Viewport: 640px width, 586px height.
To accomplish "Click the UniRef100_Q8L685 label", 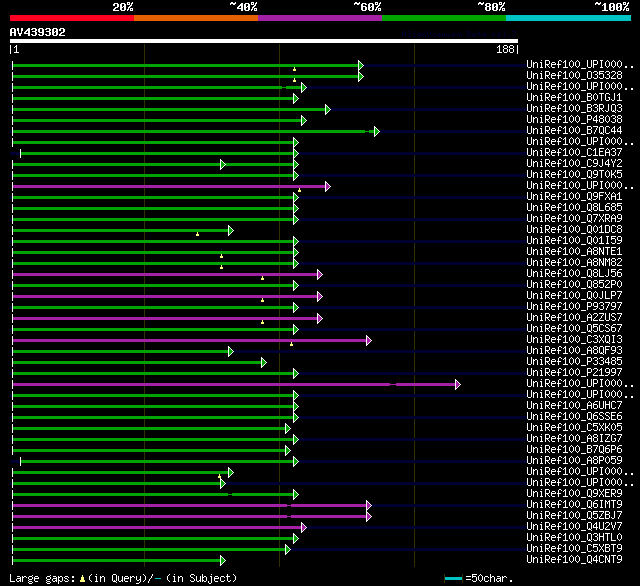I will coord(574,208).
